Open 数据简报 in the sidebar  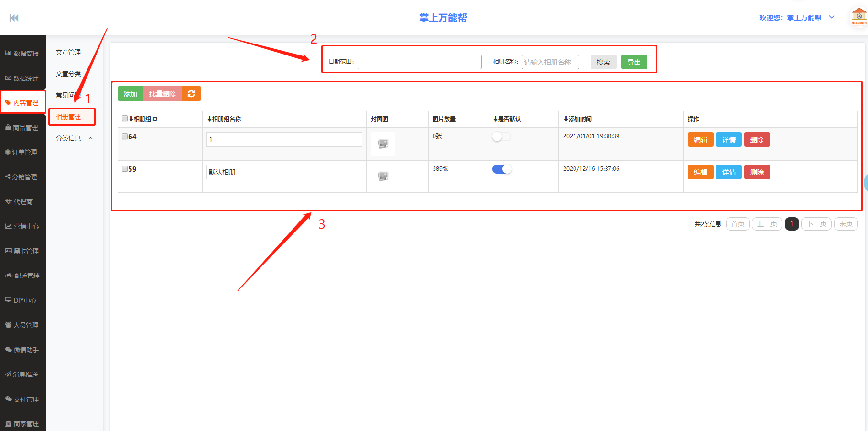(x=22, y=54)
